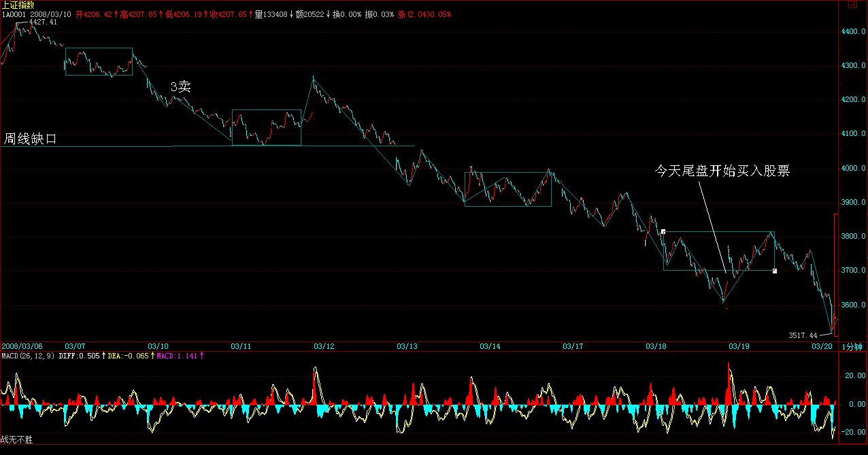This screenshot has width=868, height=455.
Task: Select top-left handle of selected rectangle
Action: click(x=663, y=232)
